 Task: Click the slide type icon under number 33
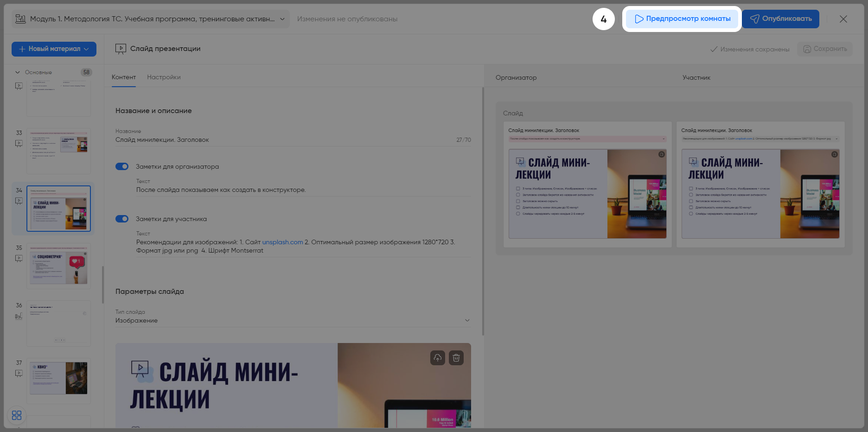[x=19, y=144]
